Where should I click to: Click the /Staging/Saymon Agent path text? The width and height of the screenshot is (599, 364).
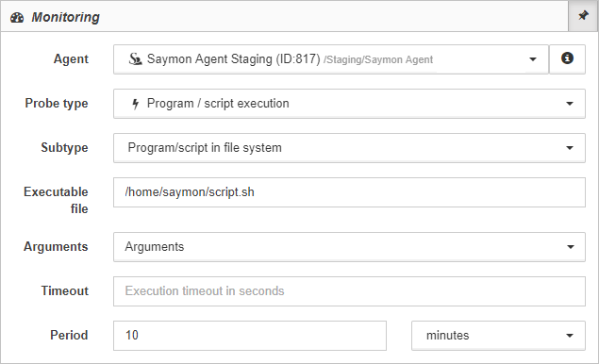(378, 59)
